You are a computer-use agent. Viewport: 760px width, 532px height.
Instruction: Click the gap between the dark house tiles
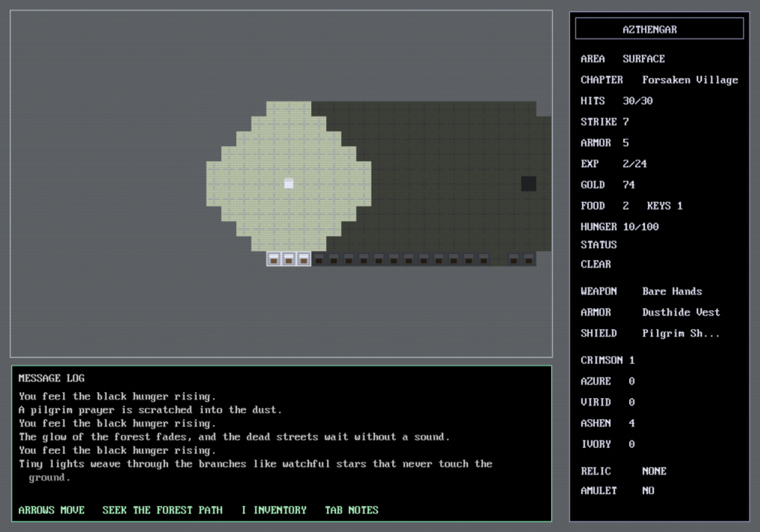pos(498,259)
